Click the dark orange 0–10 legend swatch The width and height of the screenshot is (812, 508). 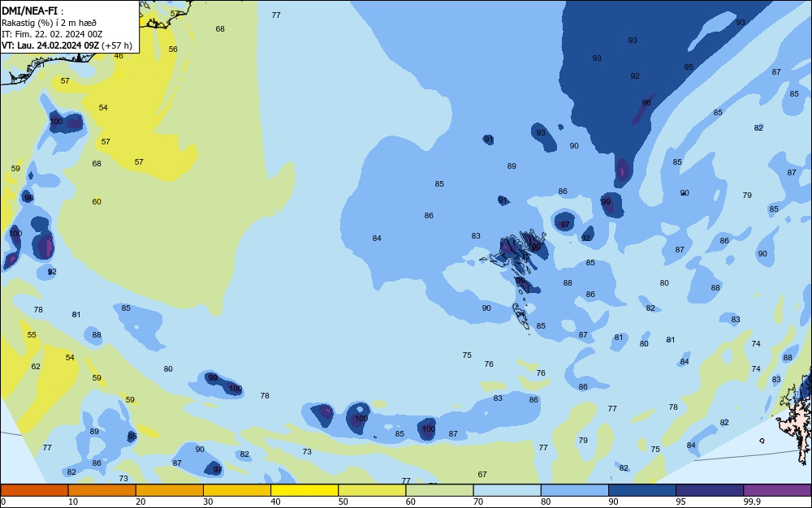34,490
